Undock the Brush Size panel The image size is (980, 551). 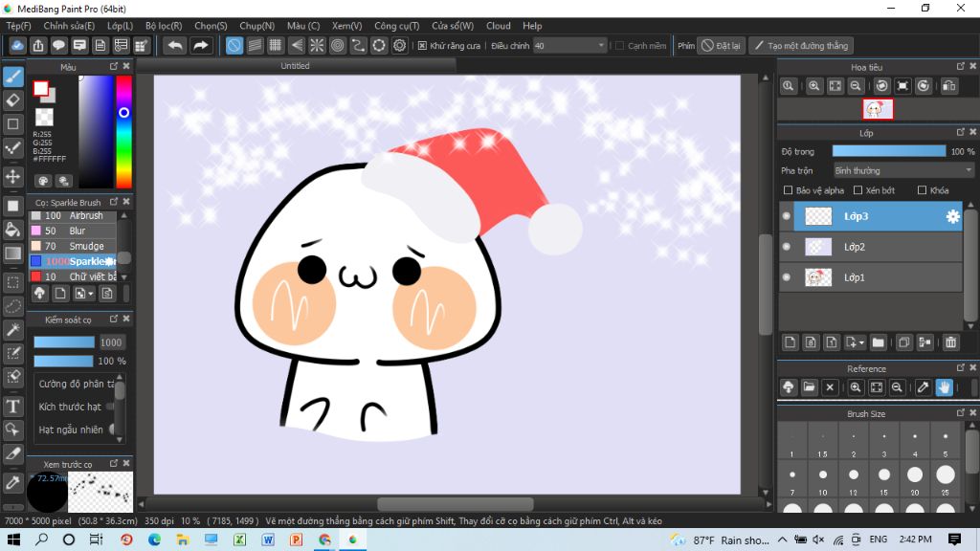[x=961, y=413]
